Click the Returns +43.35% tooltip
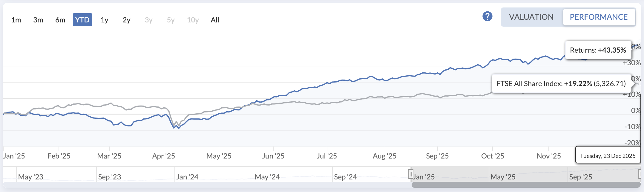 click(x=598, y=50)
